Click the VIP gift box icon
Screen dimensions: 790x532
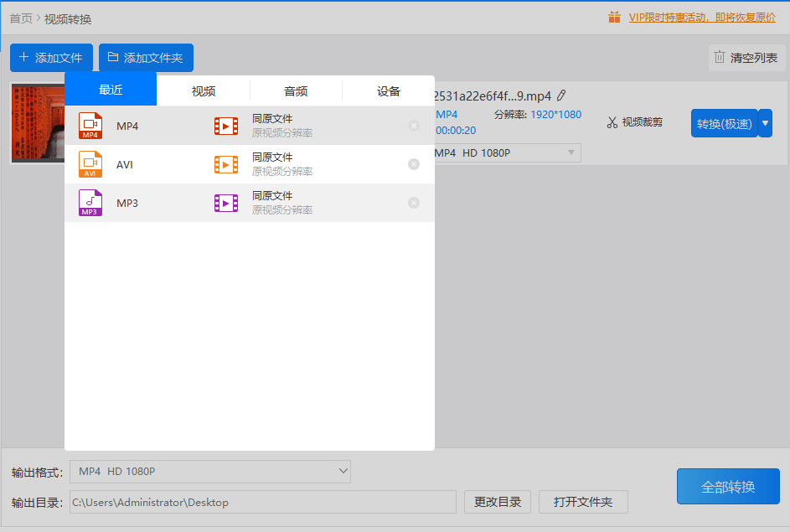(x=614, y=17)
